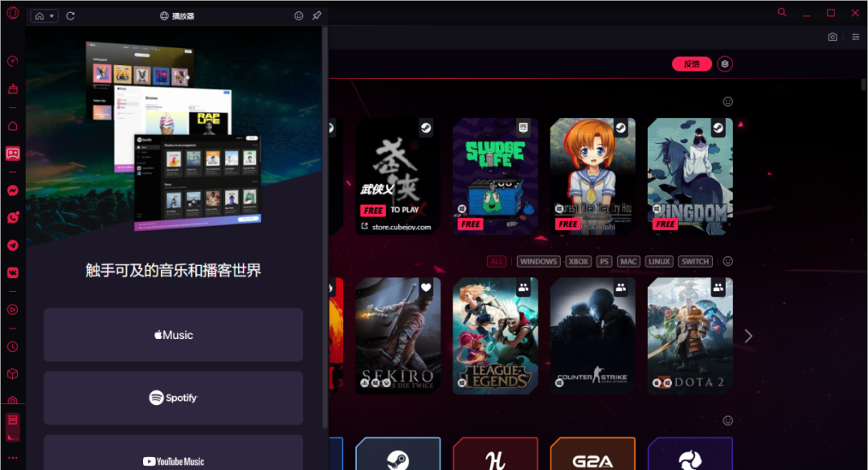
Task: Click the sidebar panel layout icon at bottom
Action: 13,427
